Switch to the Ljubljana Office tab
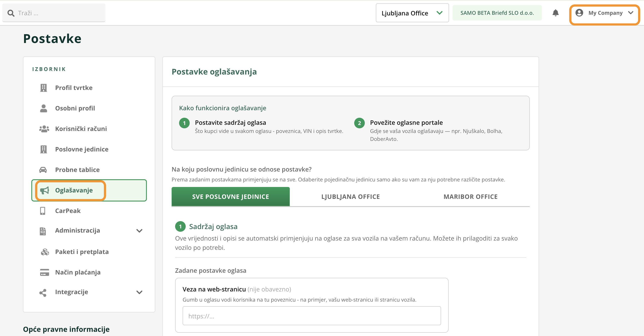Screen dimensions: 644x336 [x=350, y=196]
